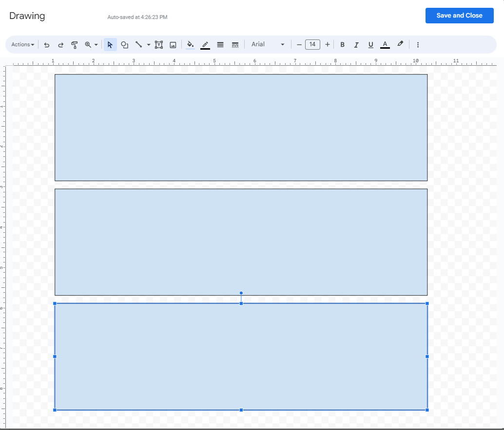
Task: Expand the Line tool dropdown arrow
Action: pyautogui.click(x=148, y=44)
